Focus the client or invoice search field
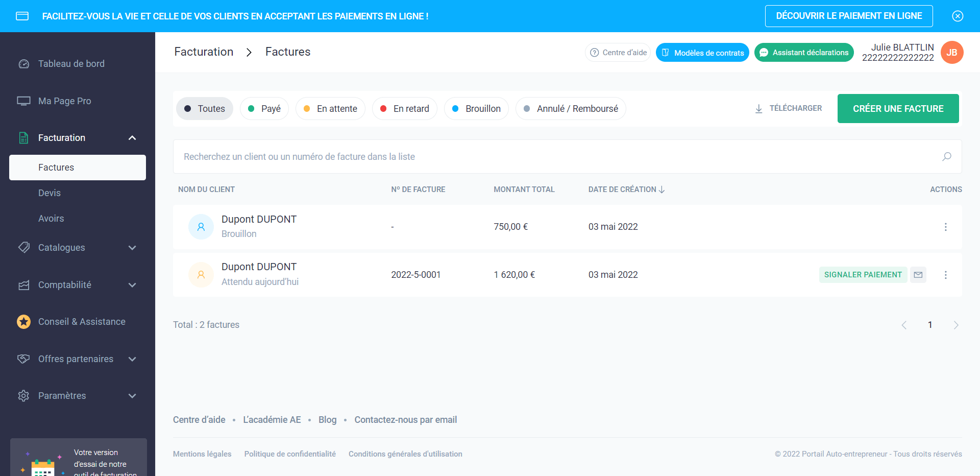This screenshot has height=476, width=980. tap(556, 157)
